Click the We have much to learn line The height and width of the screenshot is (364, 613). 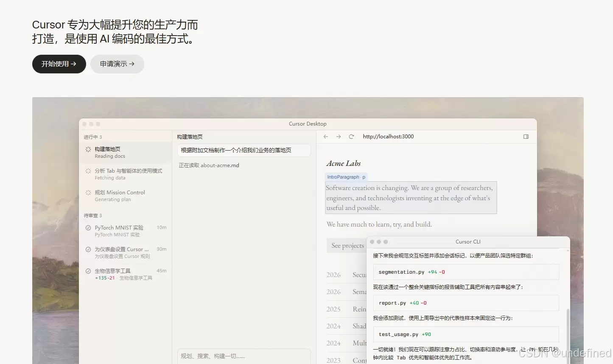[x=379, y=224]
